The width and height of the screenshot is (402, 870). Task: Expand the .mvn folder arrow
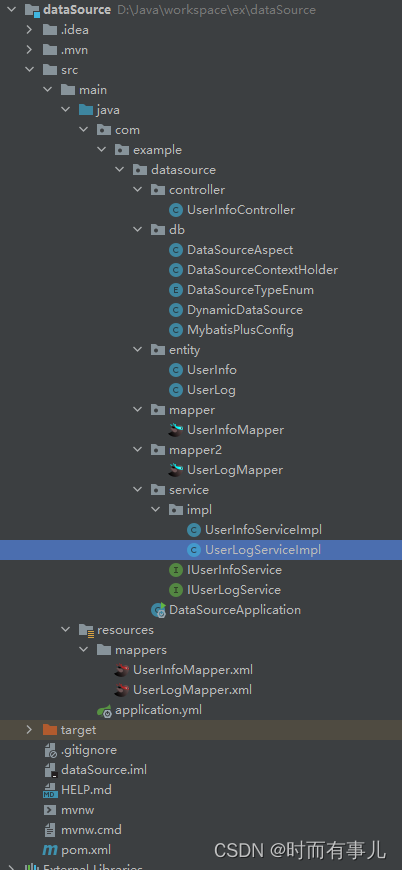click(x=29, y=50)
